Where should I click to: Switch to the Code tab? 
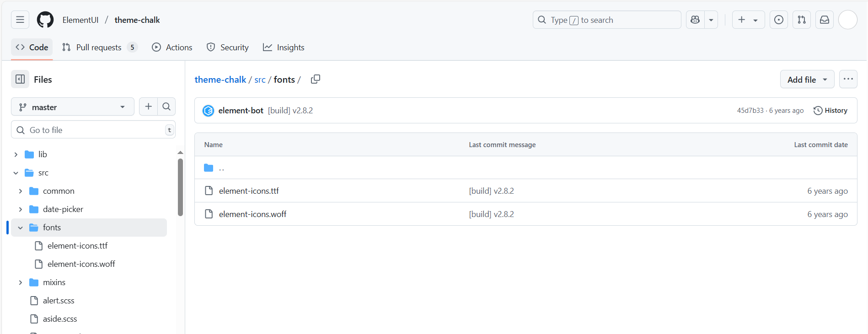(32, 47)
